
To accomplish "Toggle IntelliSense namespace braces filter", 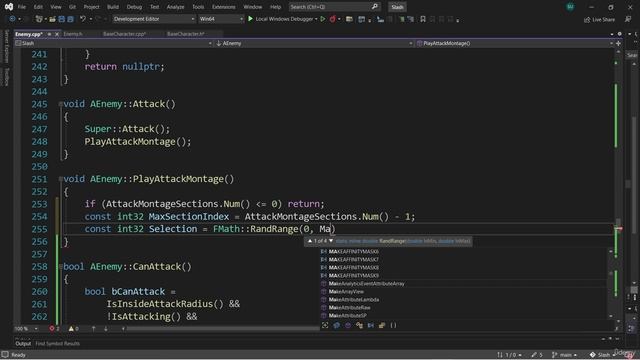I will point(393,325).
